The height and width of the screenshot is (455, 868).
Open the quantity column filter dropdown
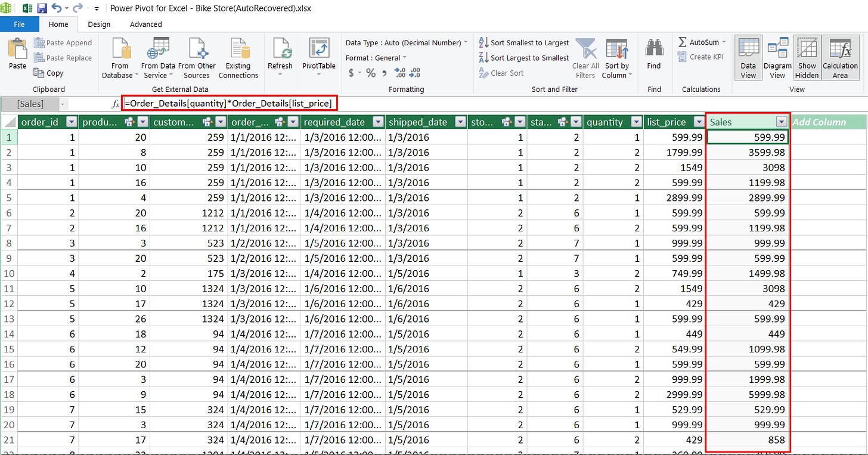635,122
